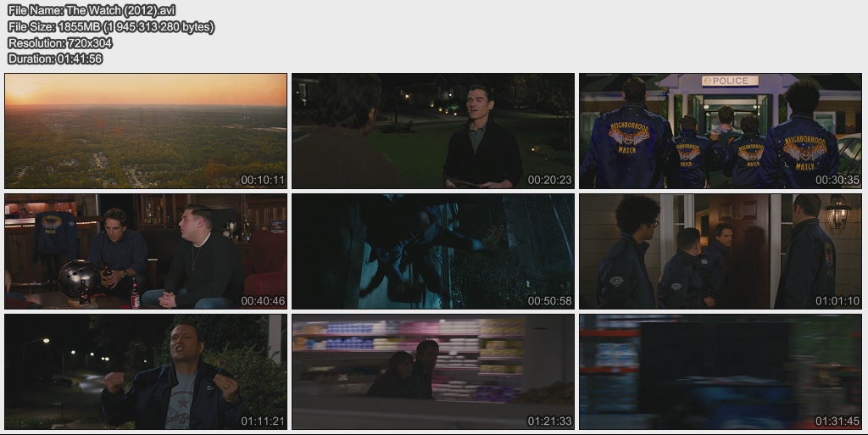Click the Resolution 720x304 text
868x435 pixels.
[x=59, y=42]
